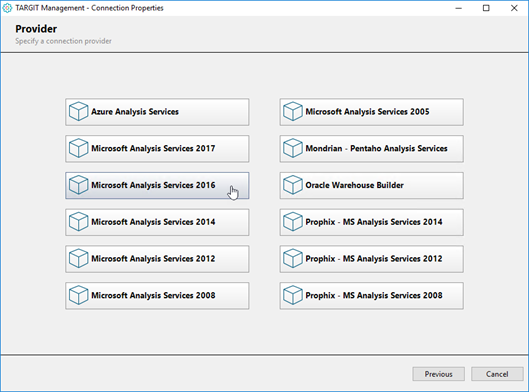This screenshot has width=529, height=392.
Task: Click the cube icon beside Prophix - MS Analysis Services 2012
Action: pos(293,258)
